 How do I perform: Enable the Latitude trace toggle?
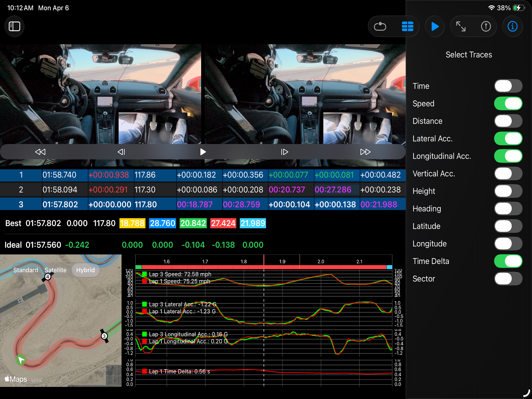[x=508, y=226]
